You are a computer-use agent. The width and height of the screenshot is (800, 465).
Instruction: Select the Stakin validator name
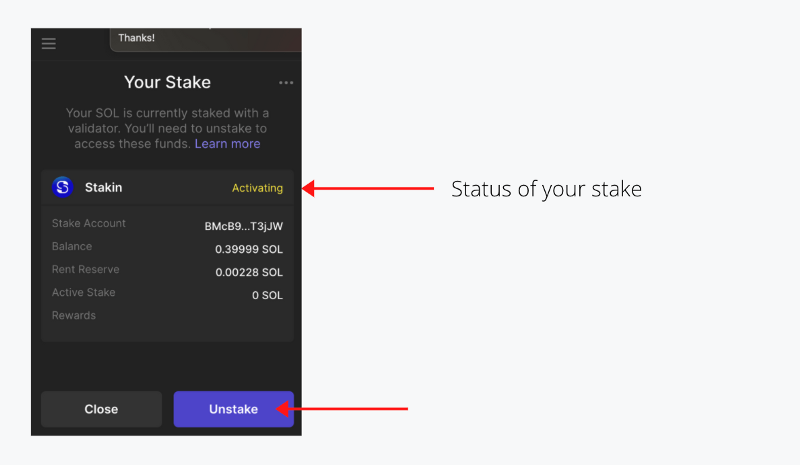click(104, 187)
